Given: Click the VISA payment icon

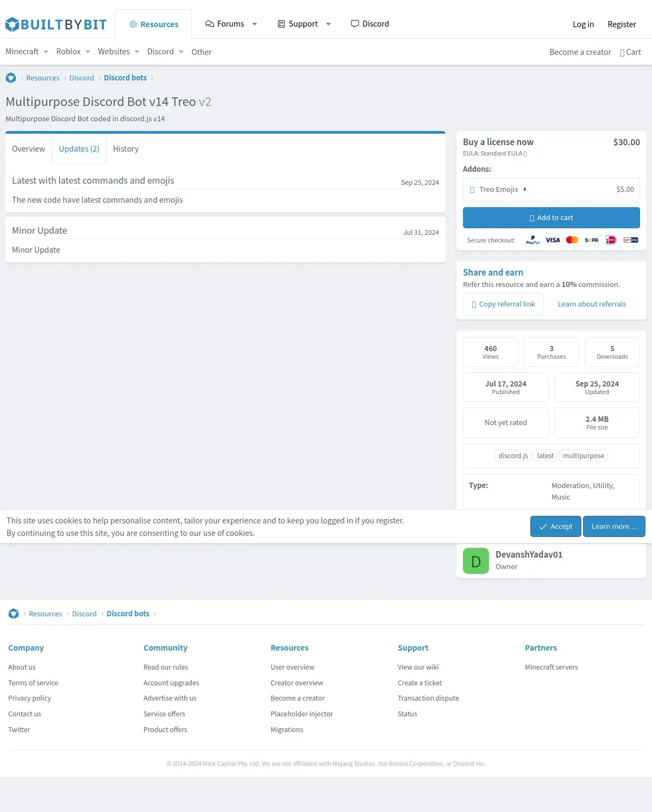Looking at the screenshot, I should pos(553,240).
